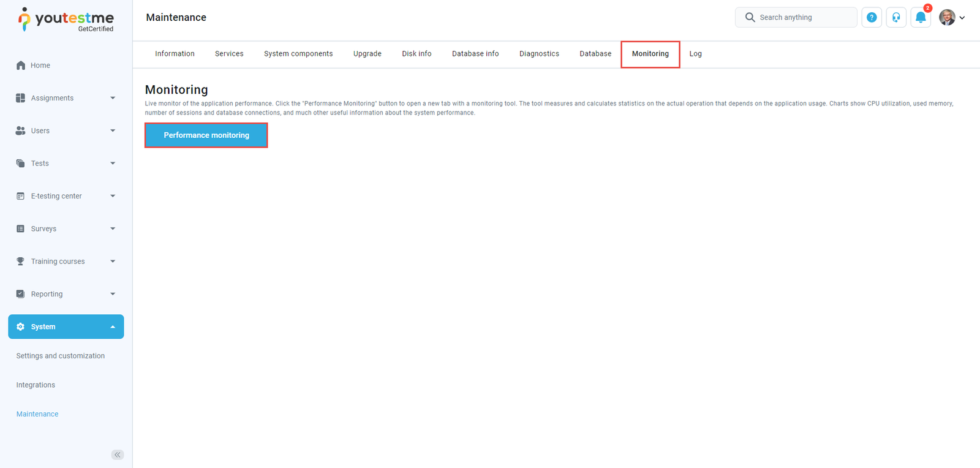Click the Performance monitoring button
Screen dimensions: 980x468
(x=206, y=135)
